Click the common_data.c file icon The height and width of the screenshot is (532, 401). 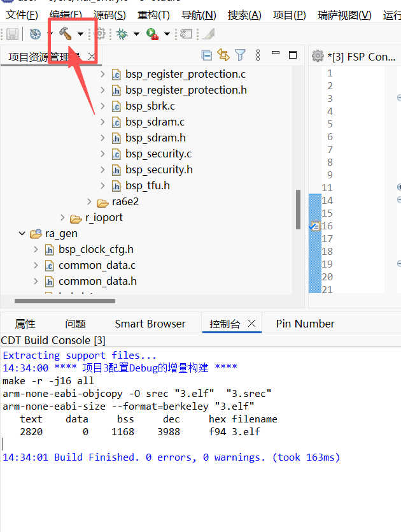pos(50,266)
